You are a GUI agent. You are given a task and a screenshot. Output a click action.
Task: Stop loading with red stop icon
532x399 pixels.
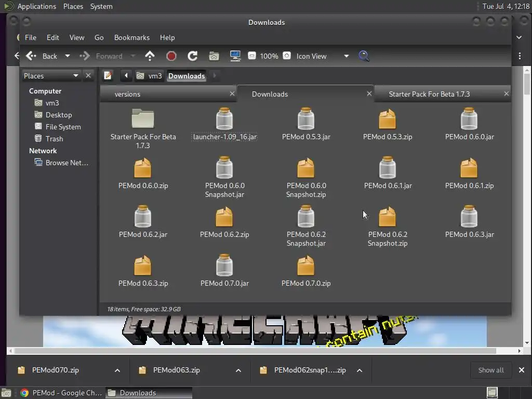click(171, 56)
